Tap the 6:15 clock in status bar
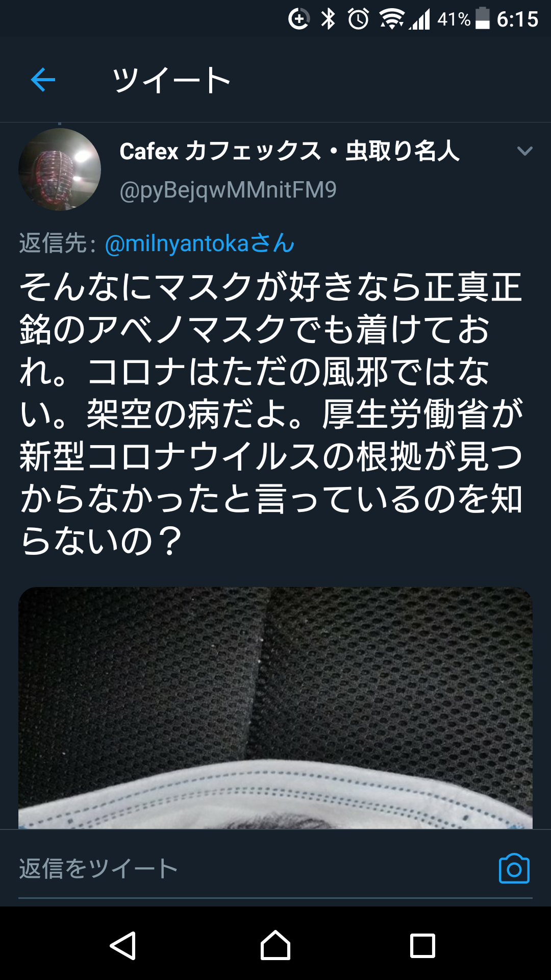This screenshot has height=980, width=551. (x=517, y=19)
